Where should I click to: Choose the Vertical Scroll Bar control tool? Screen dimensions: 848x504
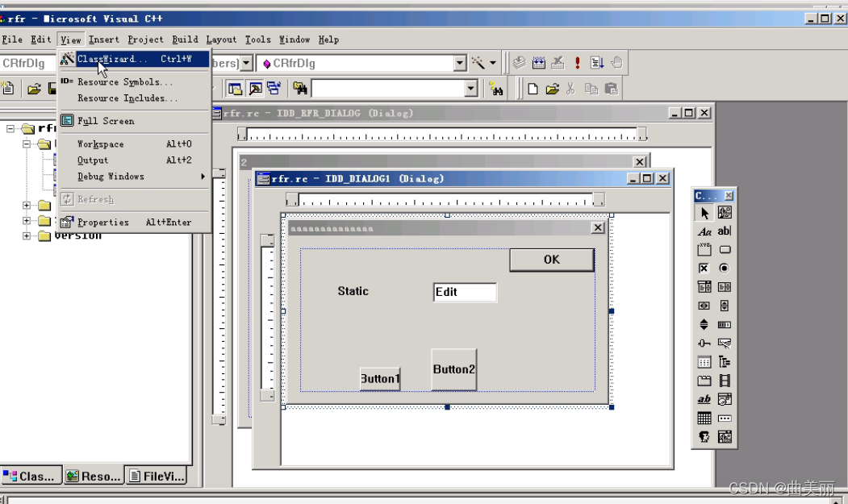pyautogui.click(x=725, y=306)
